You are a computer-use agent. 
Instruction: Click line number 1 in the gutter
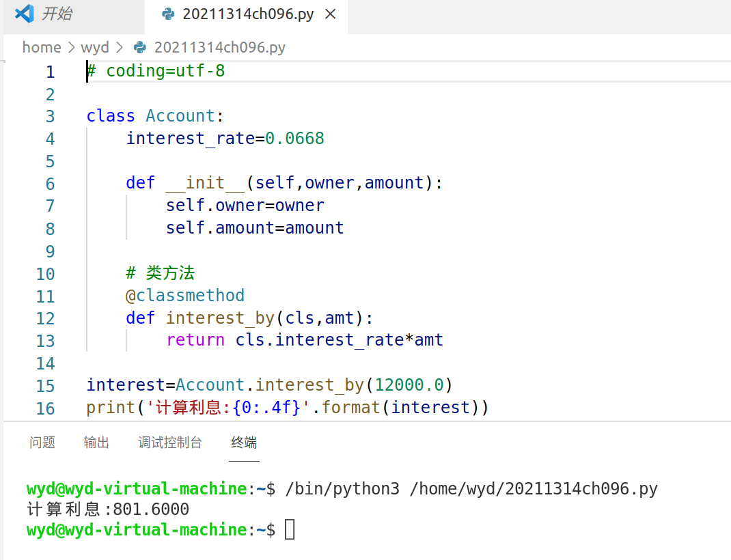point(51,72)
